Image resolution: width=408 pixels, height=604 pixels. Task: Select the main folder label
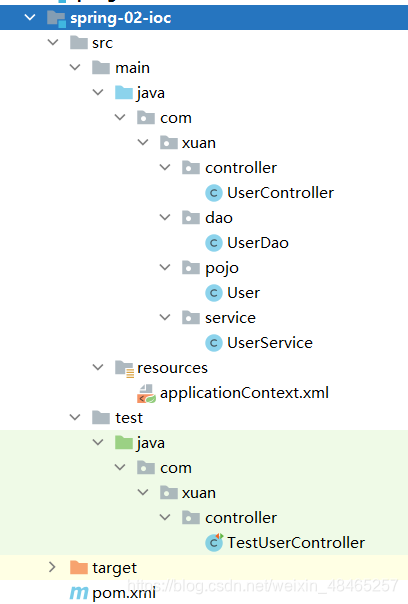(133, 68)
